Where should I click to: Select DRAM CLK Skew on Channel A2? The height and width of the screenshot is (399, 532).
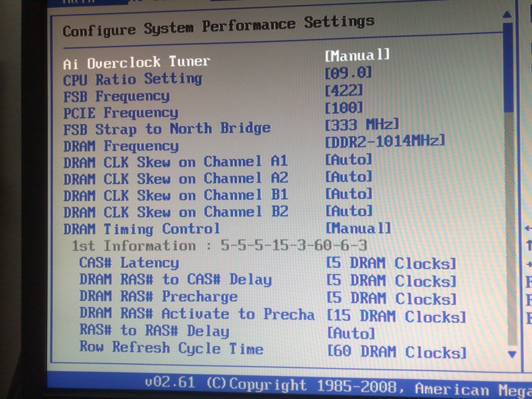tap(176, 179)
